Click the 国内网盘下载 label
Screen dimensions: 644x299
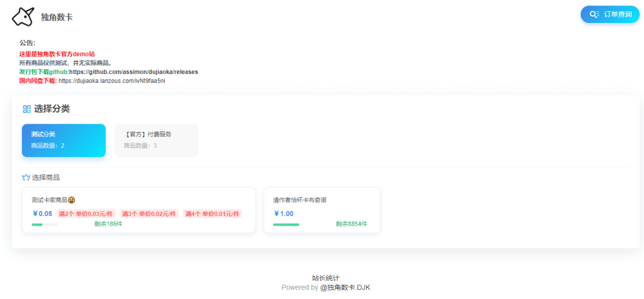[38, 81]
